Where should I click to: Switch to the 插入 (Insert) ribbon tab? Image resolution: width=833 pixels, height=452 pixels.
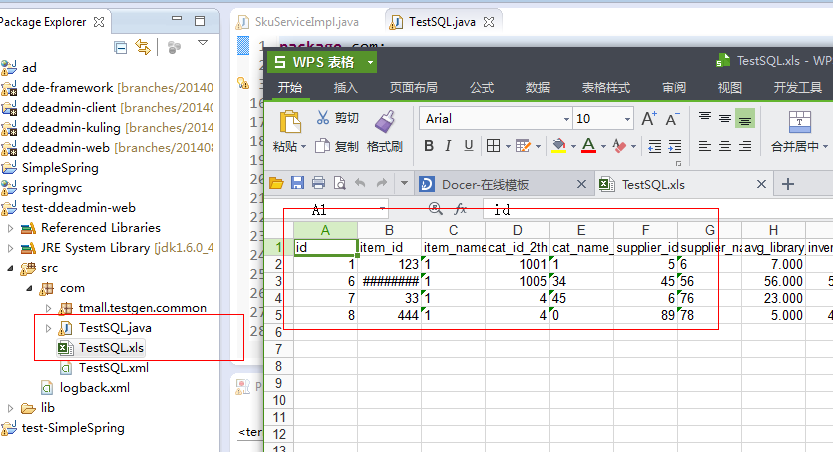click(345, 88)
